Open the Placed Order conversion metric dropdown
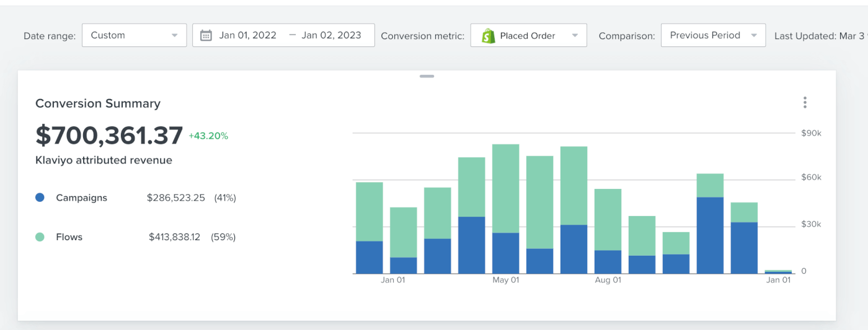 pos(528,35)
